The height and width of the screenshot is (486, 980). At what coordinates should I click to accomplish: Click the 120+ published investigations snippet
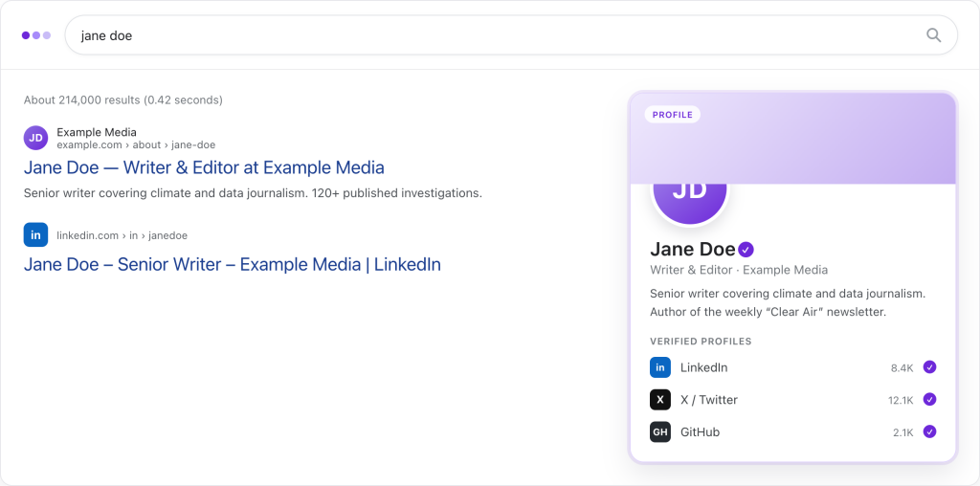(253, 193)
